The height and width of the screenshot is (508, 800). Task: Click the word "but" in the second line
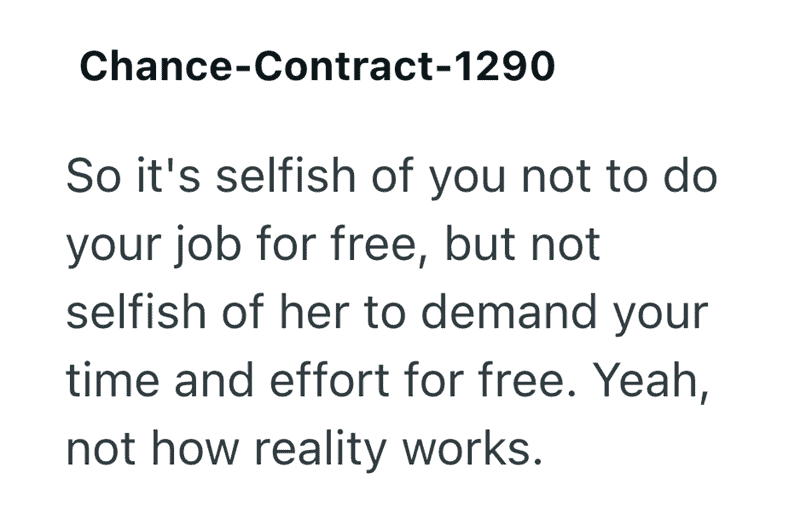point(480,245)
